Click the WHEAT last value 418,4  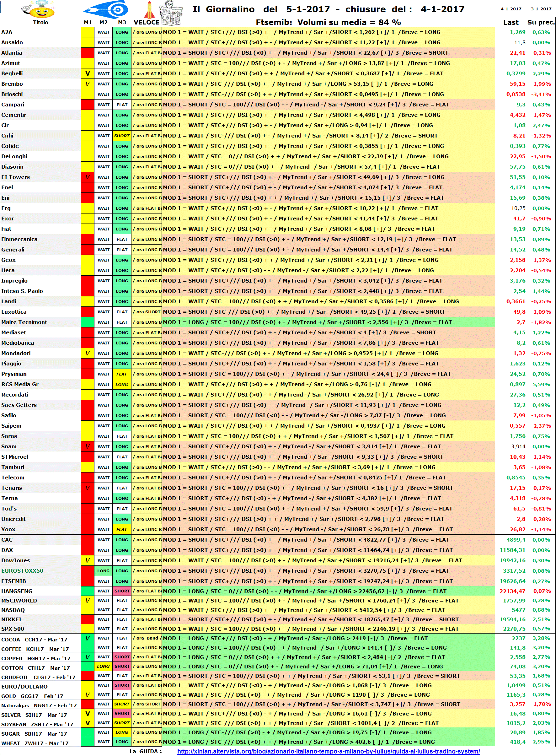pyautogui.click(x=517, y=742)
